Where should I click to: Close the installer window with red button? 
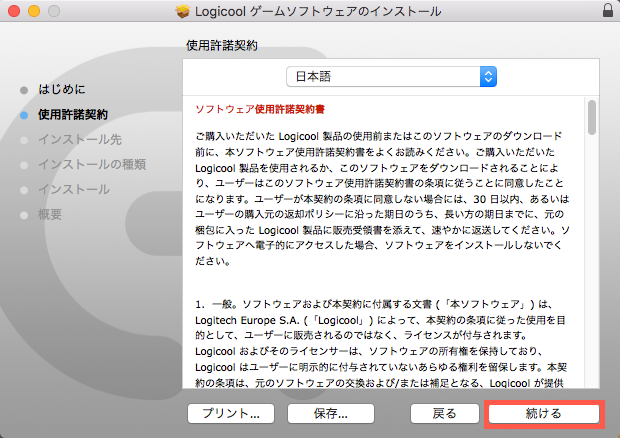click(x=14, y=11)
